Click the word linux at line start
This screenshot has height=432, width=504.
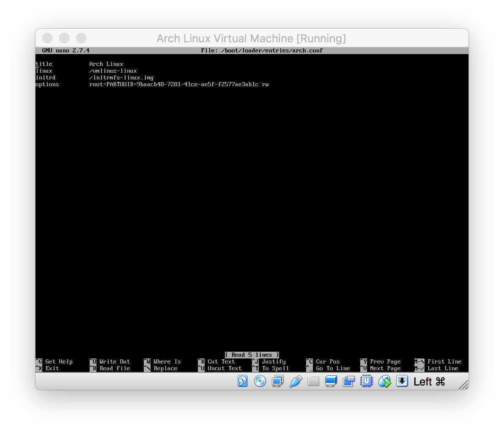tap(44, 71)
